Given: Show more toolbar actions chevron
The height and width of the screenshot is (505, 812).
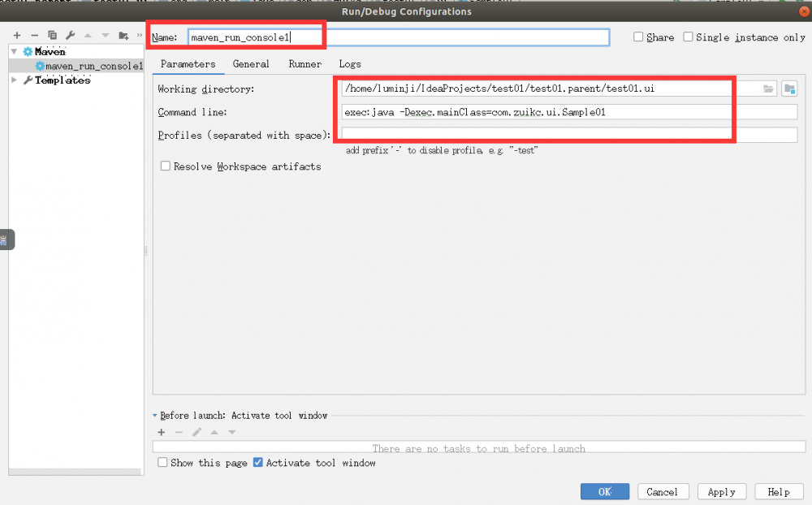Looking at the screenshot, I should (x=140, y=35).
